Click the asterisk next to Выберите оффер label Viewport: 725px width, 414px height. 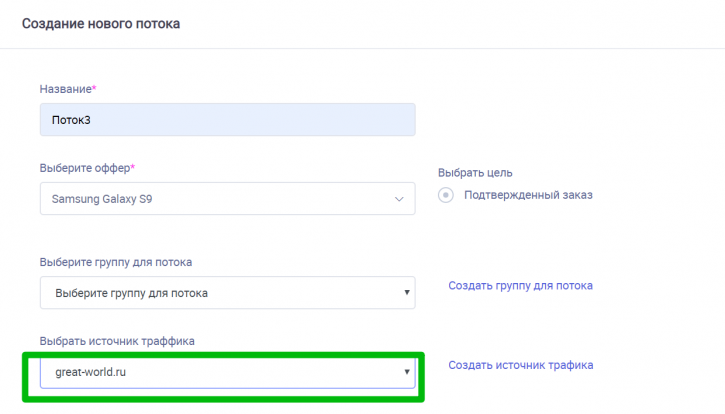tap(133, 167)
